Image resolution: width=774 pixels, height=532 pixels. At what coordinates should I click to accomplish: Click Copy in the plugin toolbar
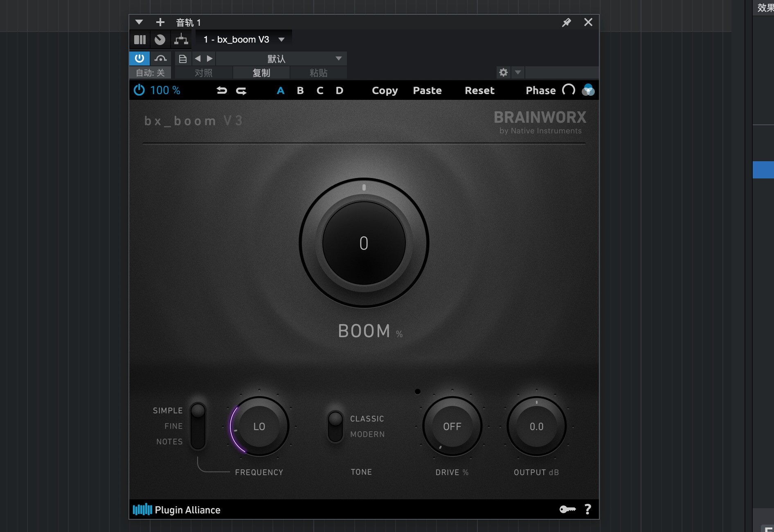point(385,91)
